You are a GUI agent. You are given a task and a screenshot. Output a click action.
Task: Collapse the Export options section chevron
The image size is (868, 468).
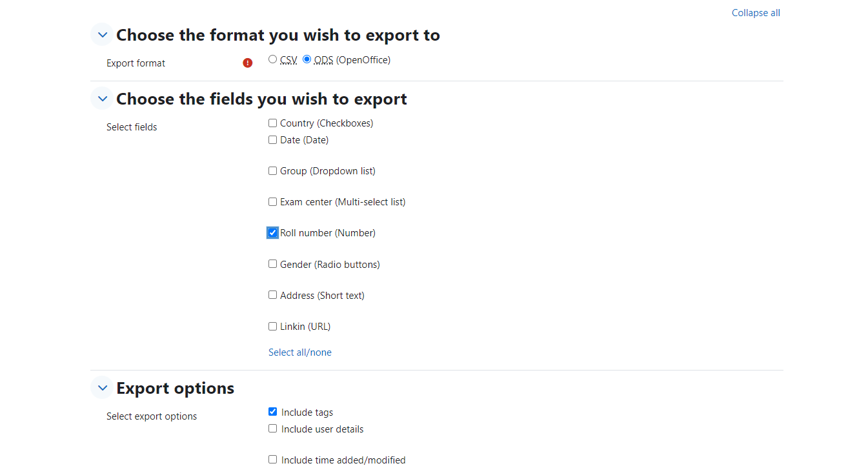pyautogui.click(x=102, y=388)
